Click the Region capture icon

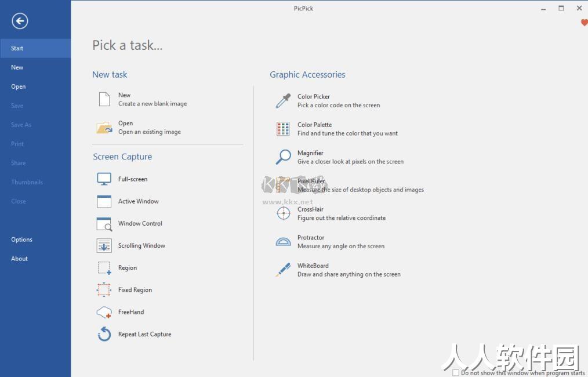pos(104,268)
